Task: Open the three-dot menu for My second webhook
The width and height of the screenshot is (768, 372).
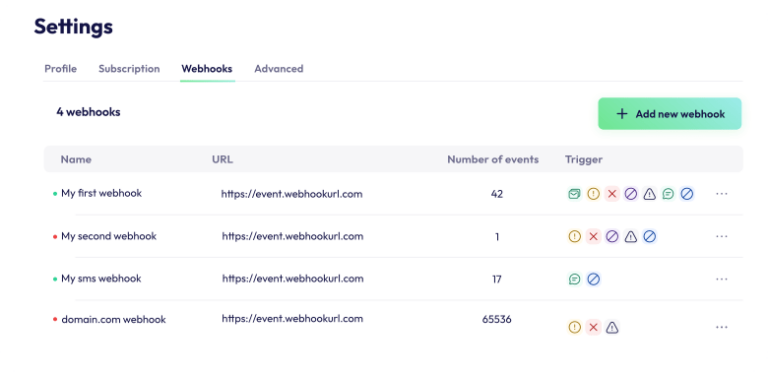Action: point(721,236)
